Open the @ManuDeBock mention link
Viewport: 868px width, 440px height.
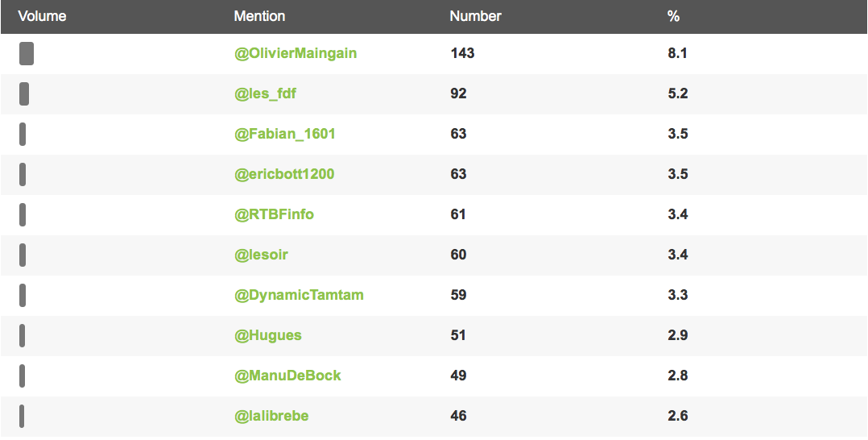click(288, 376)
